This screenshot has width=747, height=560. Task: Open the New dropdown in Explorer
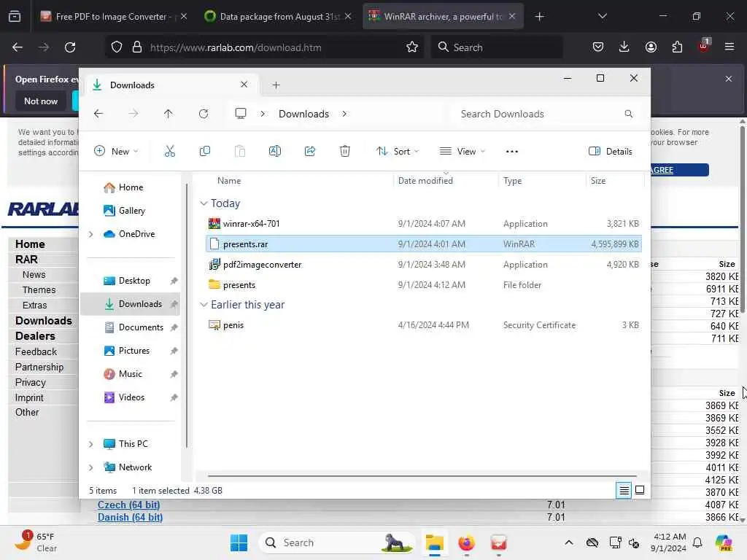pyautogui.click(x=116, y=152)
